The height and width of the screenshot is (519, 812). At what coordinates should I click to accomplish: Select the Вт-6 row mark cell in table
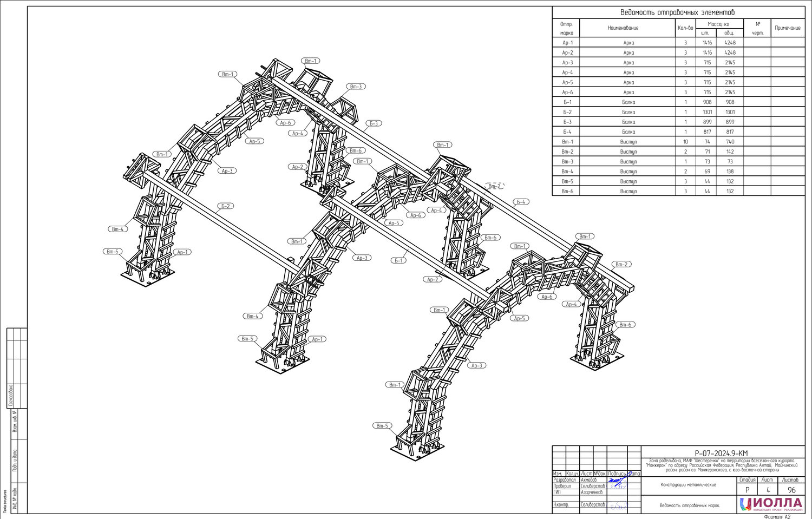[x=567, y=192]
